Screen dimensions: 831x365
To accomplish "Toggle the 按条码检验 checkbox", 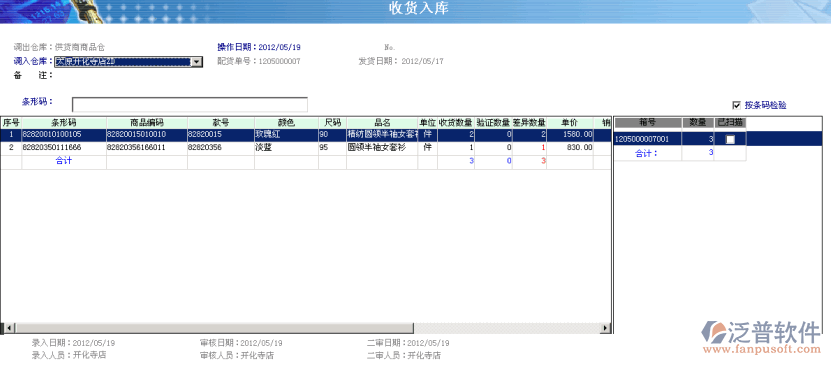I will pyautogui.click(x=736, y=105).
